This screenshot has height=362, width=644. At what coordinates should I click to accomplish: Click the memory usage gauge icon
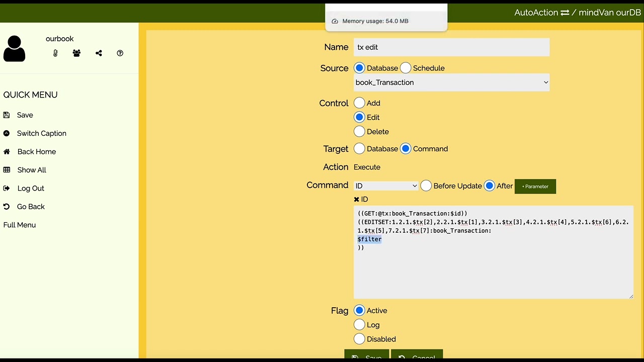[x=335, y=21]
